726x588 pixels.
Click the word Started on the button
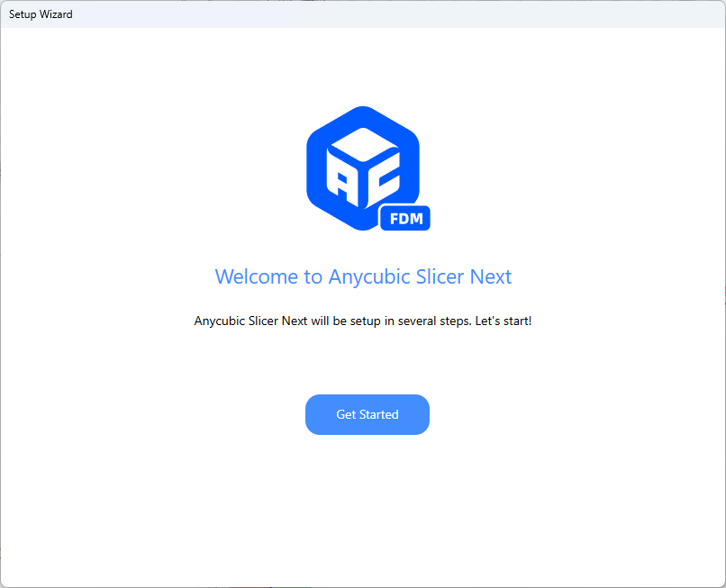point(379,414)
